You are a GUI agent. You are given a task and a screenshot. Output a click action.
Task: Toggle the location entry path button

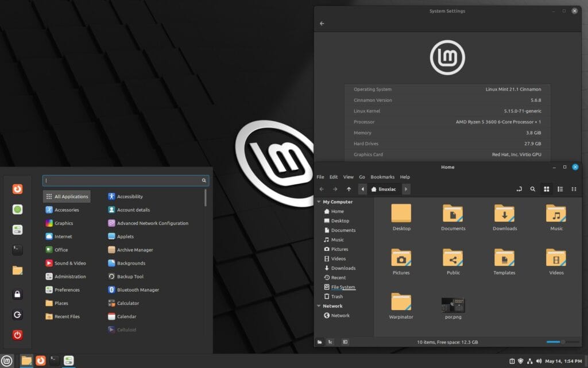click(519, 189)
